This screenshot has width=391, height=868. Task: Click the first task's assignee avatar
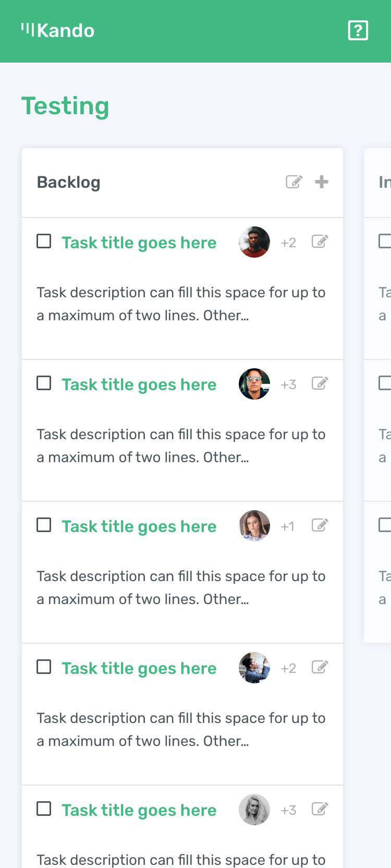[x=254, y=242]
